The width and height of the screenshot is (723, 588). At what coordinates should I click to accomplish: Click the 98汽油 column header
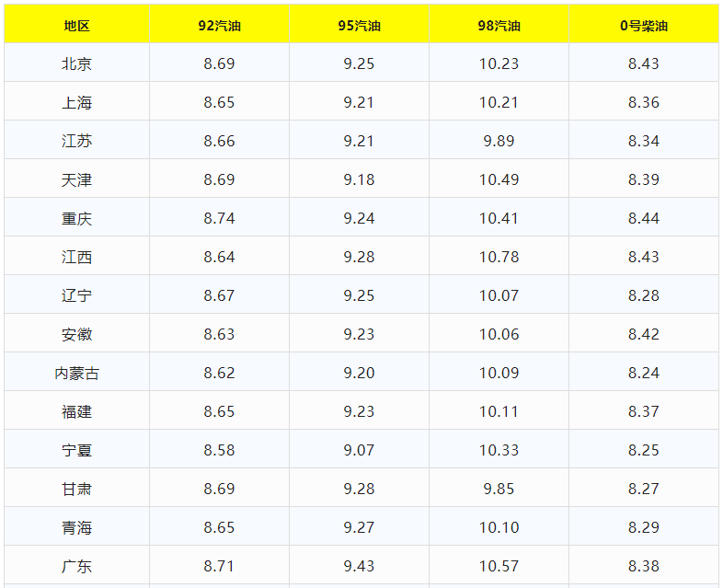pyautogui.click(x=499, y=26)
